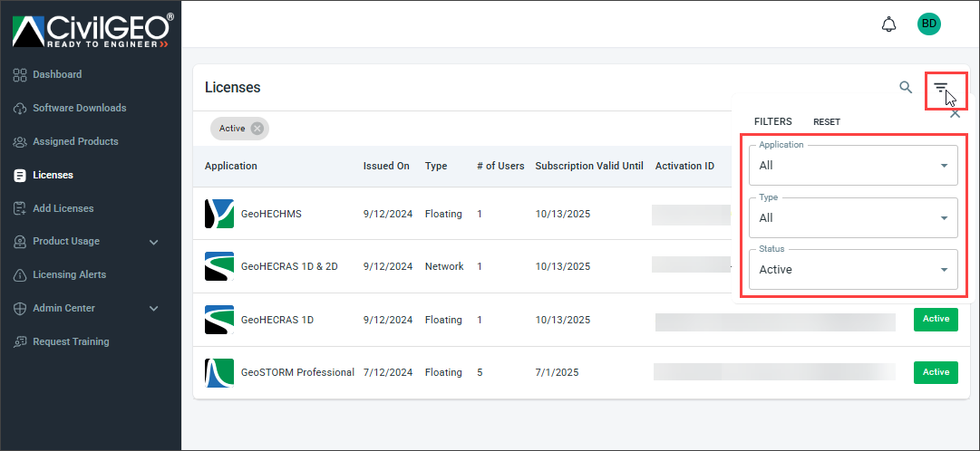Click the Admin Center shield icon

pyautogui.click(x=19, y=308)
